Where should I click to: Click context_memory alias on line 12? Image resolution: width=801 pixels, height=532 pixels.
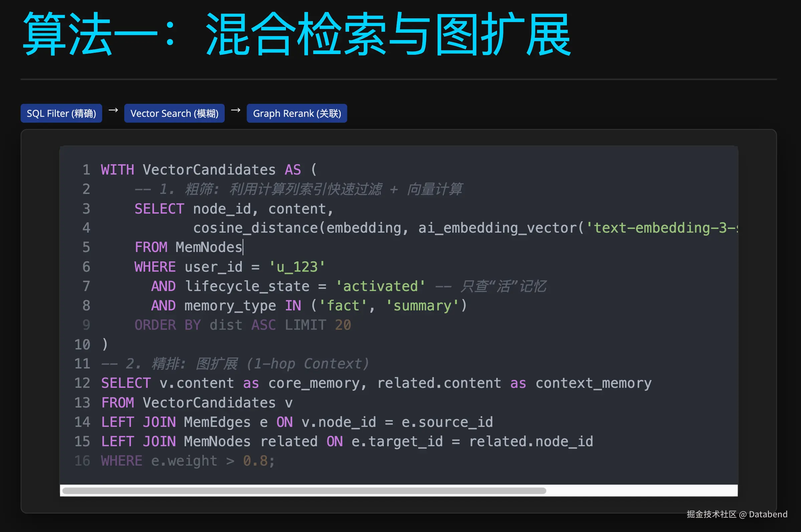593,383
